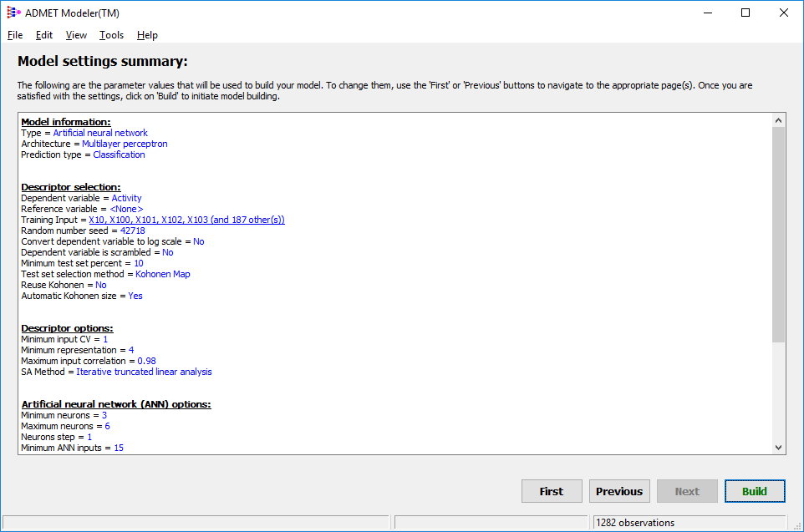
Task: Click the ADMET Modeler app icon
Action: [14, 13]
